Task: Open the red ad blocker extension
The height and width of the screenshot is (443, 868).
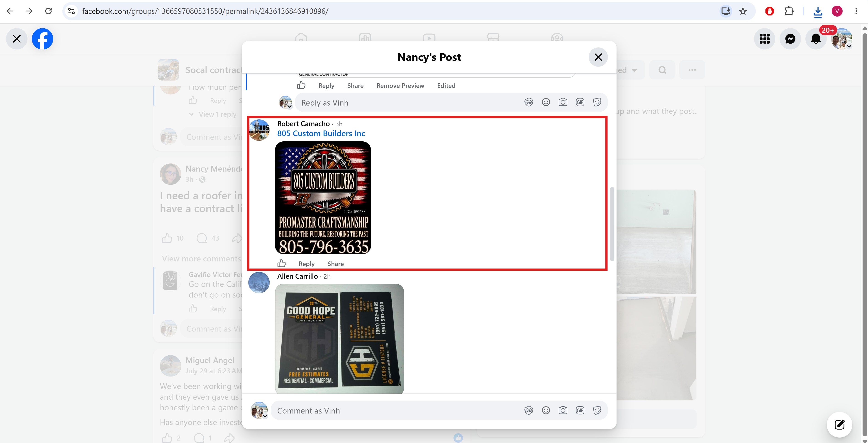Action: 770,11
